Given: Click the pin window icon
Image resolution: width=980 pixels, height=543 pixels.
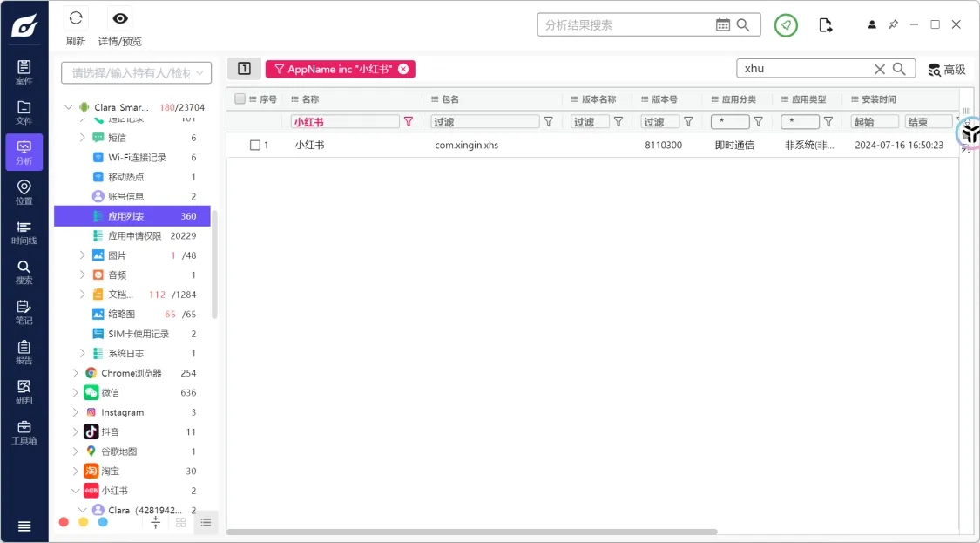Looking at the screenshot, I should coord(893,25).
